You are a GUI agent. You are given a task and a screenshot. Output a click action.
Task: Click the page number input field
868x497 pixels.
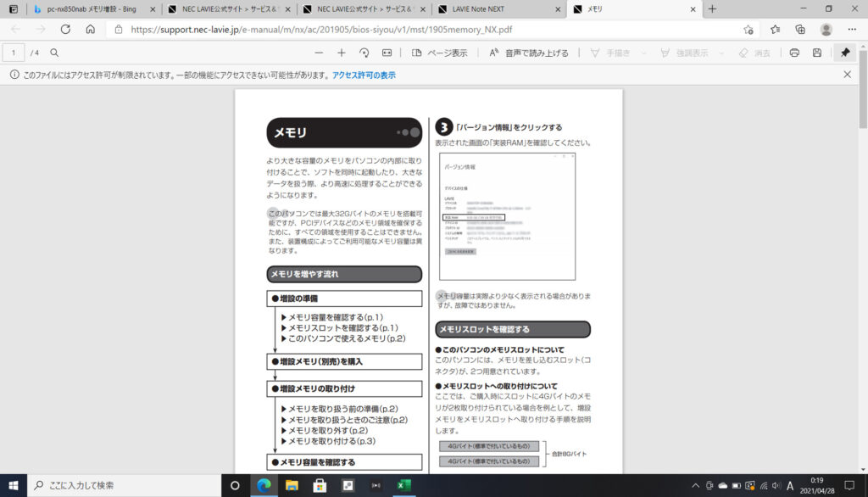coord(14,53)
